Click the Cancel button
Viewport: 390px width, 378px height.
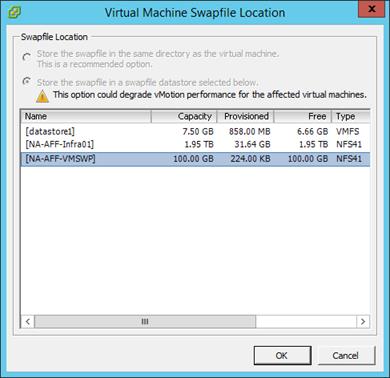coord(346,355)
